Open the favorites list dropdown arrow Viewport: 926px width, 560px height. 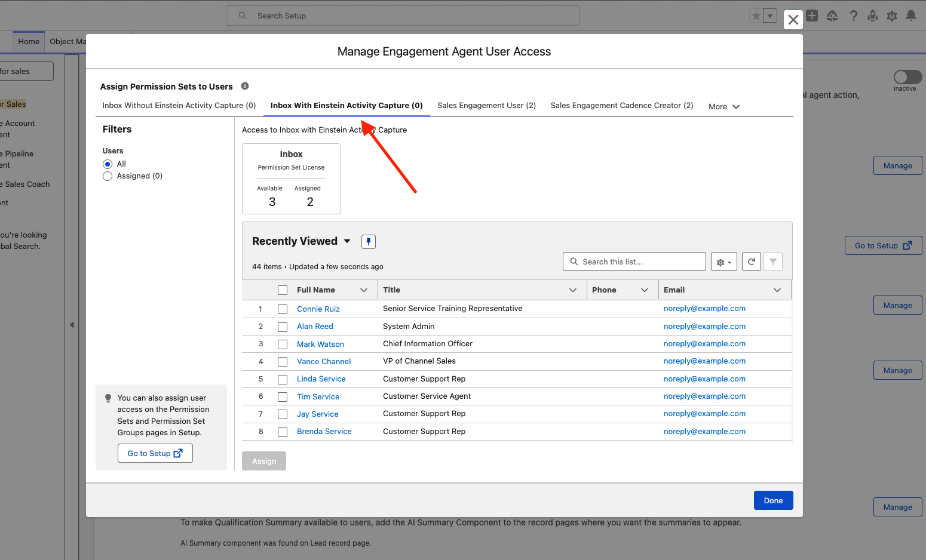[770, 16]
